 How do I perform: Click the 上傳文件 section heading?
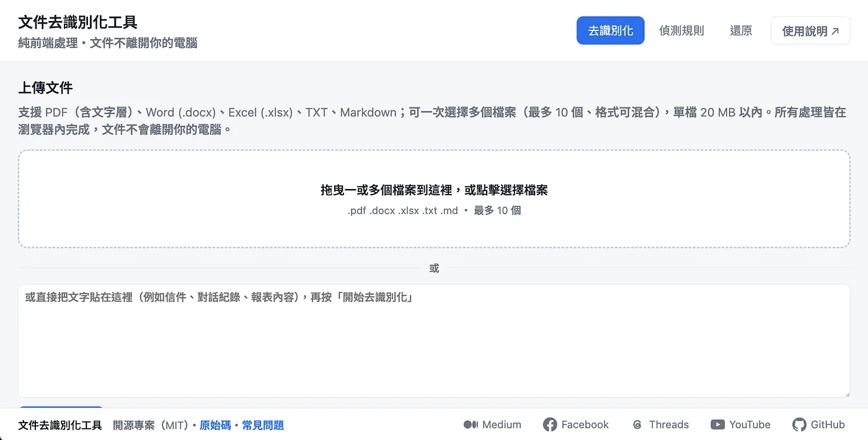[46, 88]
